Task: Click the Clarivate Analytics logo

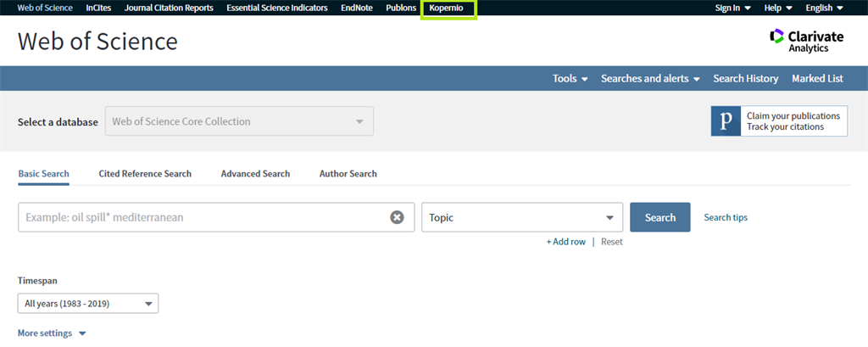Action: (x=807, y=41)
